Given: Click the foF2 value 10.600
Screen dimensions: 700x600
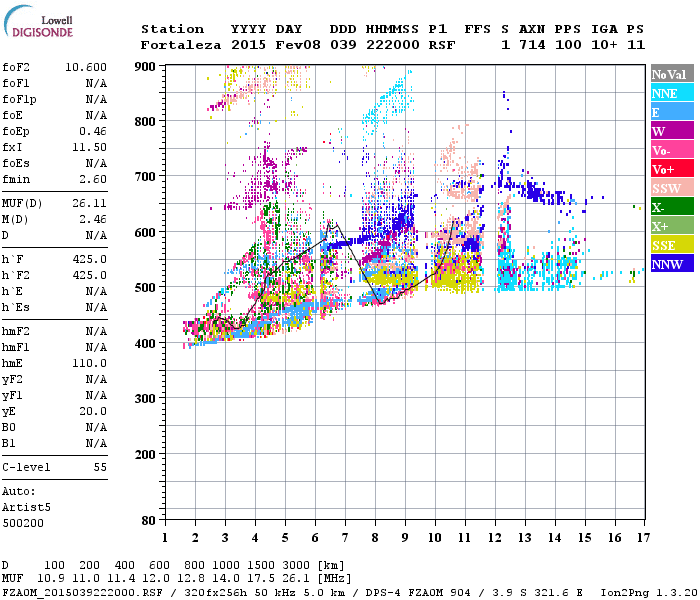Looking at the screenshot, I should coord(86,67).
